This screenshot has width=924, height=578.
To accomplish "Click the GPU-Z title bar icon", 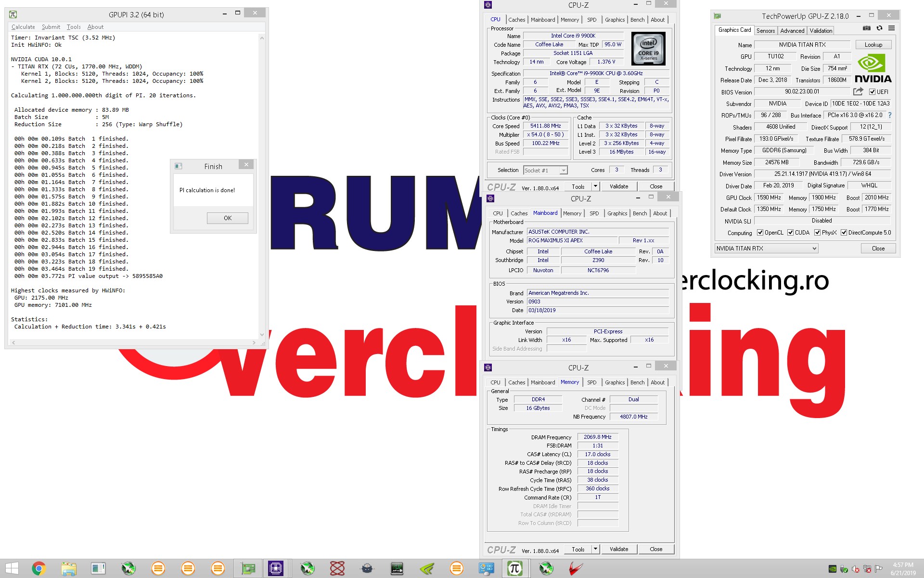I will click(x=718, y=16).
